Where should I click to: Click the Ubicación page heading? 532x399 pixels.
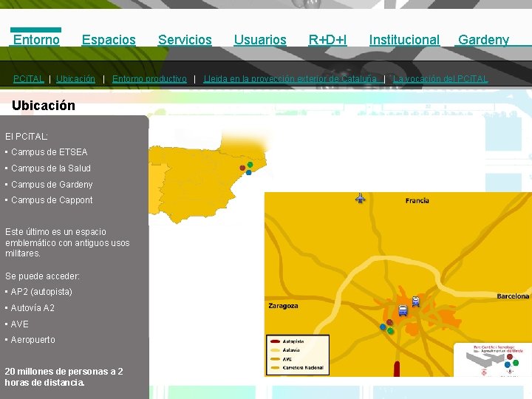tap(44, 106)
